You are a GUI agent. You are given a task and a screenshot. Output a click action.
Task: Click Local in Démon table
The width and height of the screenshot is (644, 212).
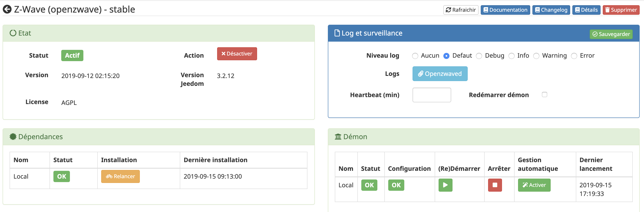(x=346, y=185)
